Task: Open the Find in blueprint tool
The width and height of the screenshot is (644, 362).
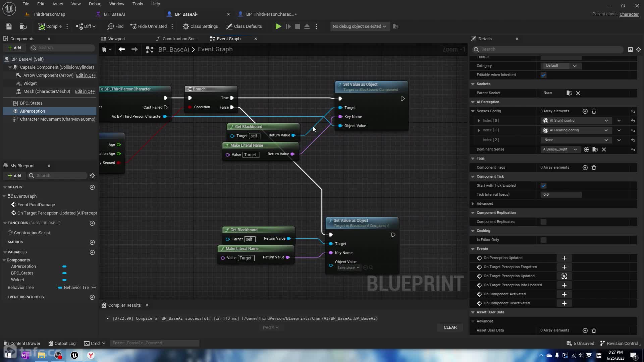Action: click(x=116, y=26)
